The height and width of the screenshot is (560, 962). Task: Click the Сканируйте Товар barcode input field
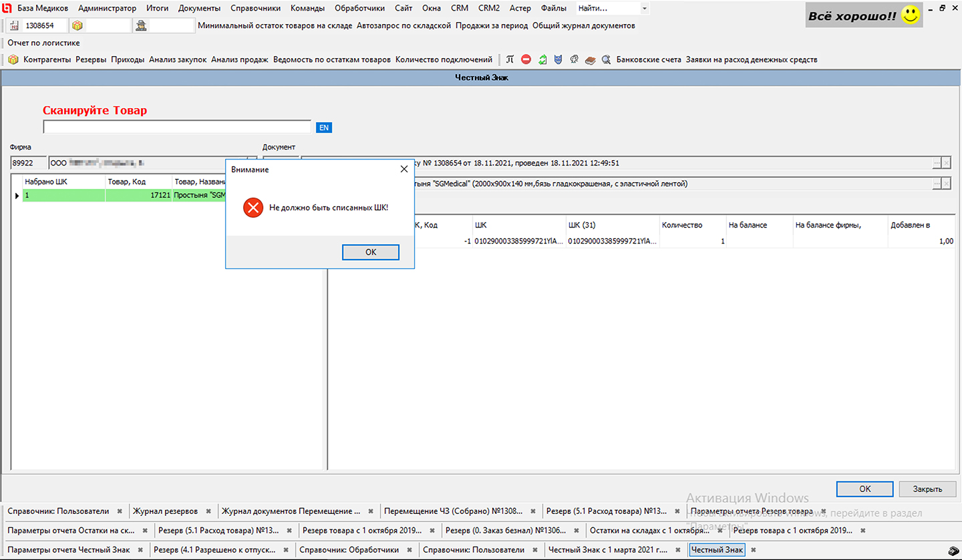coord(177,127)
